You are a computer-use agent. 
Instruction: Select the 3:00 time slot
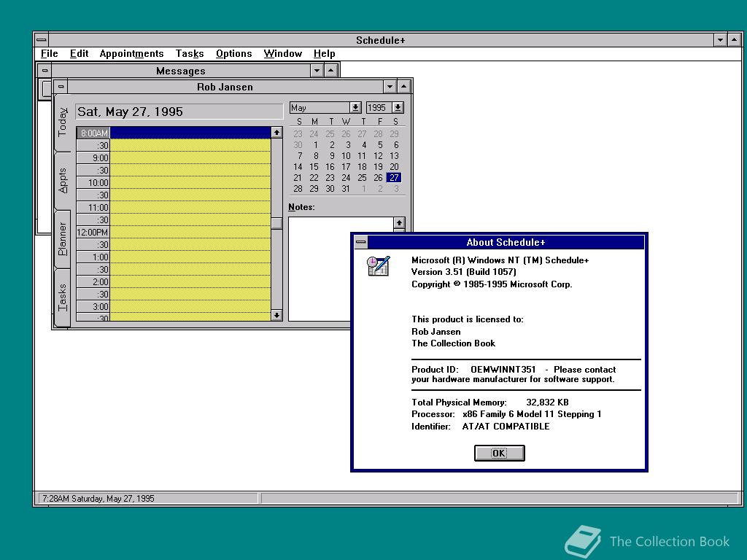point(174,306)
